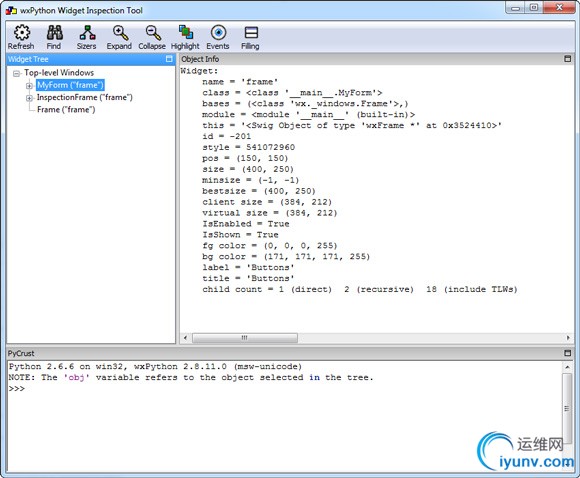Toggle the Filling pane icon
Viewport: 580px width, 478px height.
(x=251, y=33)
